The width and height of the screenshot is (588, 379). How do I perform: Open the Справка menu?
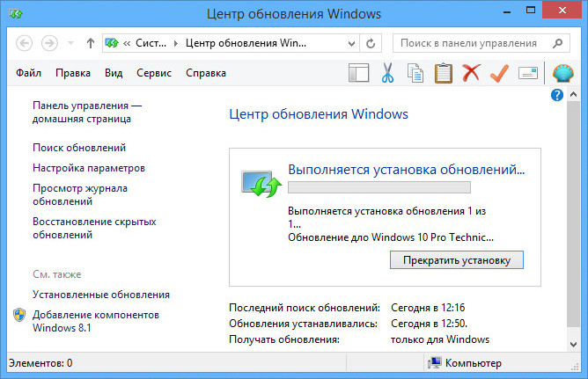(x=206, y=73)
